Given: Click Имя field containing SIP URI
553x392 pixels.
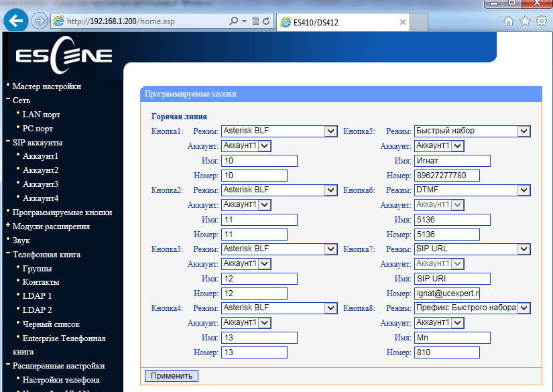Looking at the screenshot, I should (x=452, y=279).
